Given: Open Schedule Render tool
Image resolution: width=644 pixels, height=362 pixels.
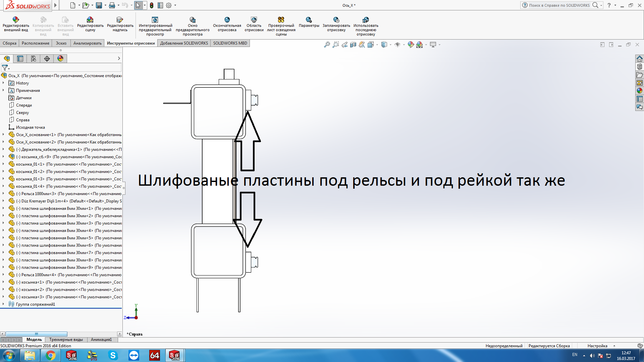Looking at the screenshot, I should (336, 20).
